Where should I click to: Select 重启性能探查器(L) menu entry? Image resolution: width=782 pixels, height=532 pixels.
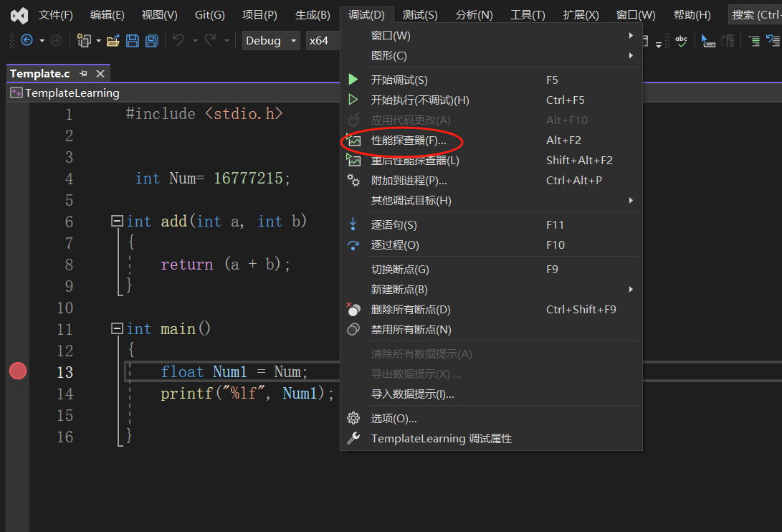coord(491,160)
